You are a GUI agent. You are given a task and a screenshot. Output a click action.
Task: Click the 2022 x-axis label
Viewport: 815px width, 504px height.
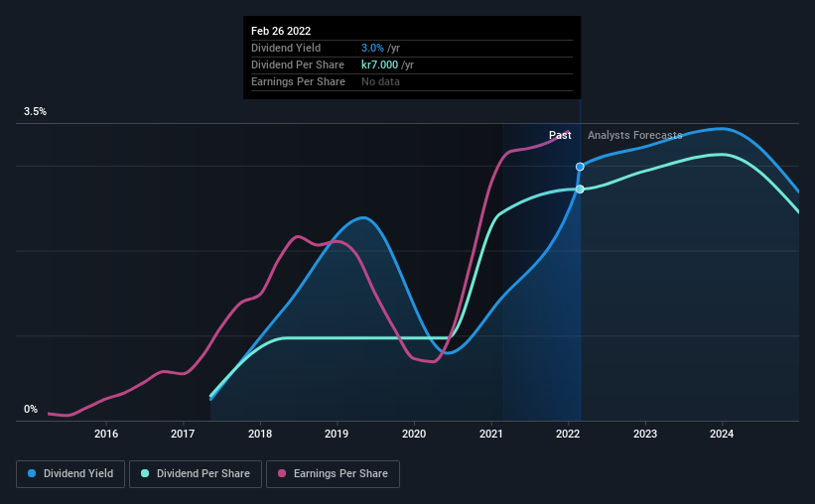pos(568,434)
